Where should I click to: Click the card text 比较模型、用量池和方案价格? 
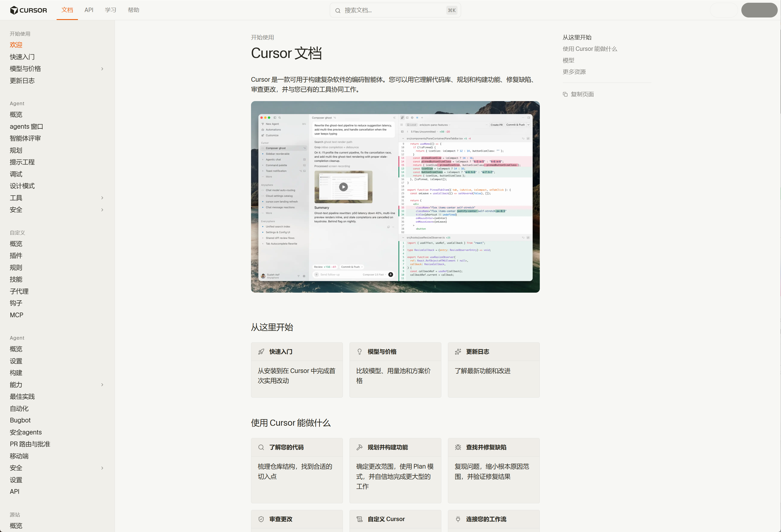coord(393,376)
